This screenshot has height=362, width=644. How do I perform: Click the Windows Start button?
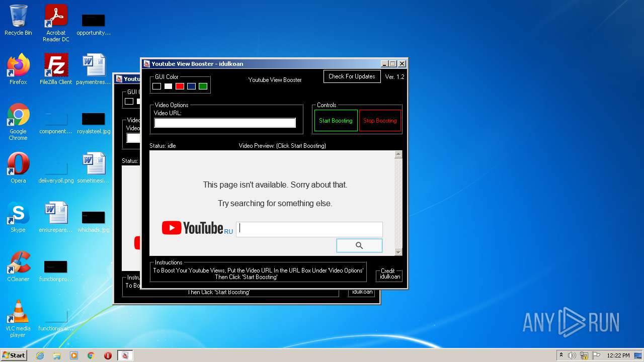click(x=14, y=355)
